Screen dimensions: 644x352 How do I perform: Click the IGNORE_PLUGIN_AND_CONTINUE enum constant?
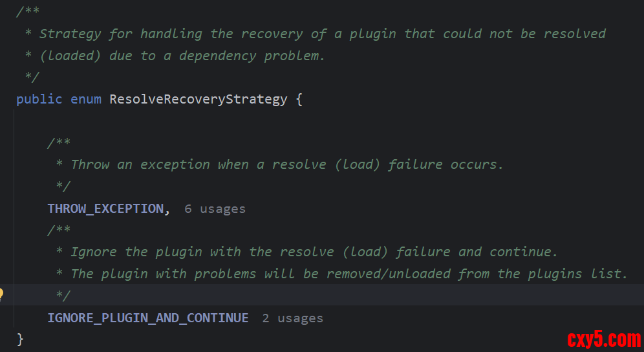(147, 318)
